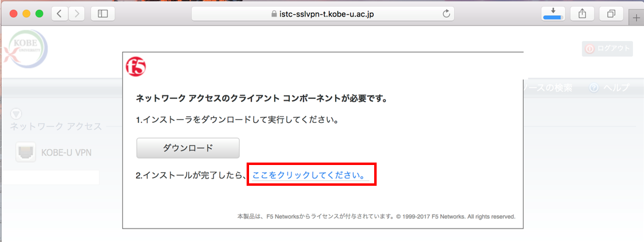Click the Kobe University logo
The image size is (644, 242).
click(x=26, y=49)
